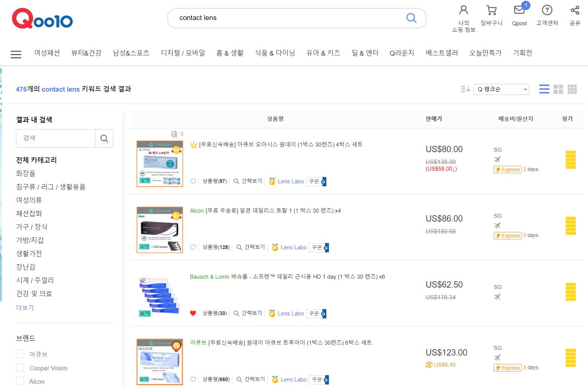Open the 디지털 / 모바일 menu
Screen dimensions: 588x390
coord(183,53)
